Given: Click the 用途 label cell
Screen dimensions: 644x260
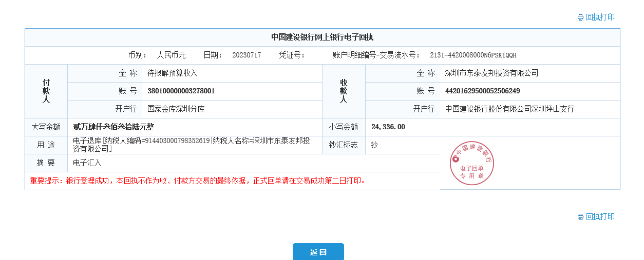Looking at the screenshot, I should (x=46, y=145).
